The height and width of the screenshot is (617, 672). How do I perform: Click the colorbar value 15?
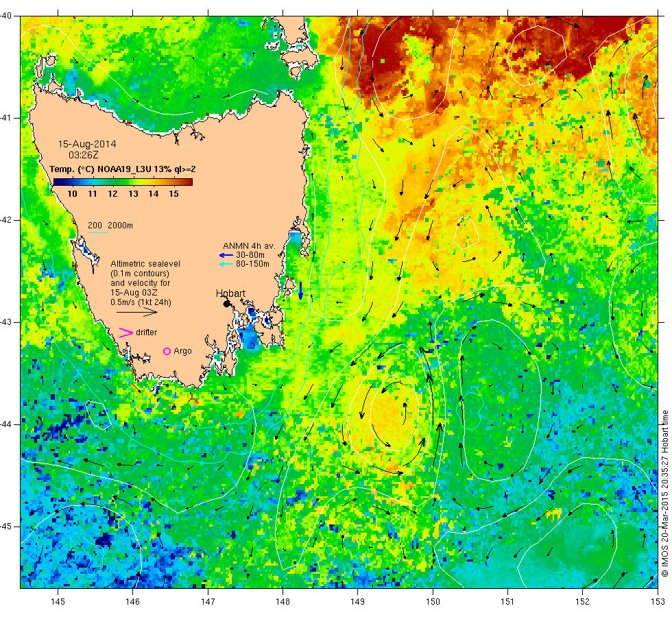(x=173, y=193)
